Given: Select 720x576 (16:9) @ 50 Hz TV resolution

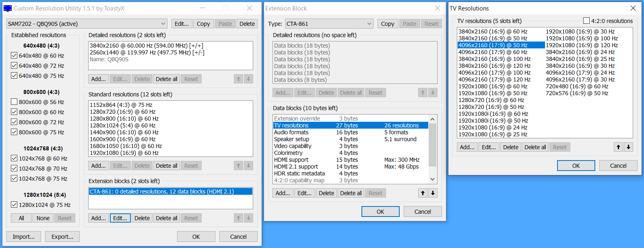Looking at the screenshot, I should pyautogui.click(x=577, y=93).
